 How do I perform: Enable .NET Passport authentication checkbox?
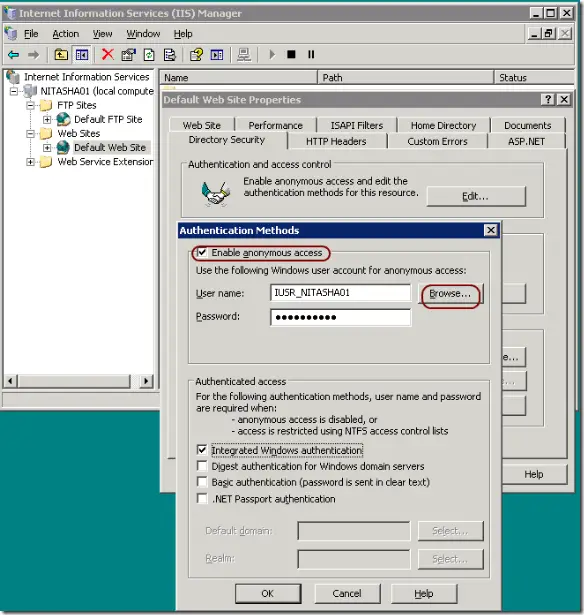[202, 499]
